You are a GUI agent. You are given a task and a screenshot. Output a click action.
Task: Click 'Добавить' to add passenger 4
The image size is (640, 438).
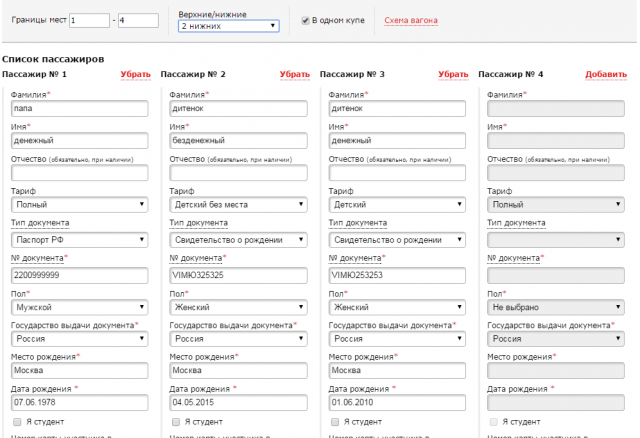[605, 75]
